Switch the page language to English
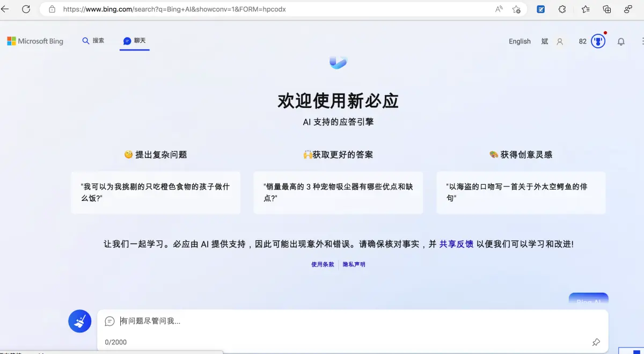This screenshot has height=354, width=644. (519, 41)
